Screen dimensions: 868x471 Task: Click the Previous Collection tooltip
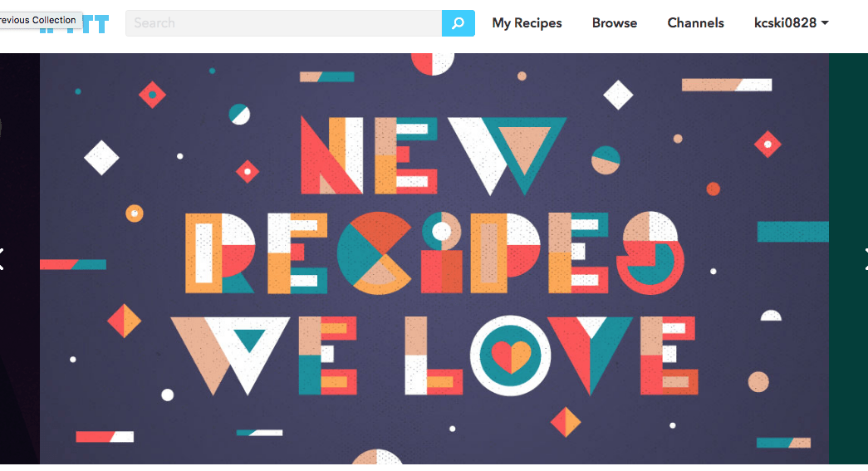click(40, 20)
